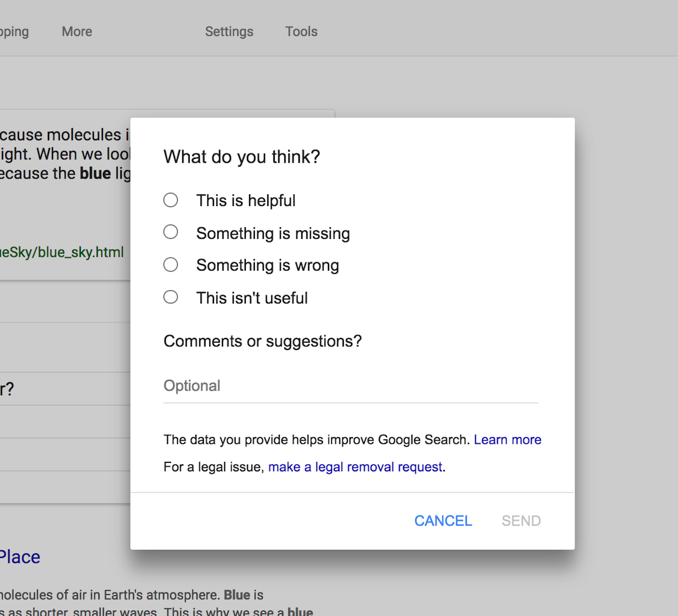678x616 pixels.
Task: Click the "Comments or suggestions?" label
Action: tap(262, 341)
